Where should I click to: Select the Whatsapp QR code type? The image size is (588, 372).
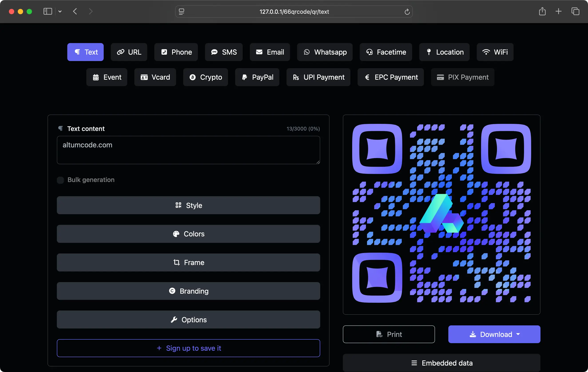[324, 52]
